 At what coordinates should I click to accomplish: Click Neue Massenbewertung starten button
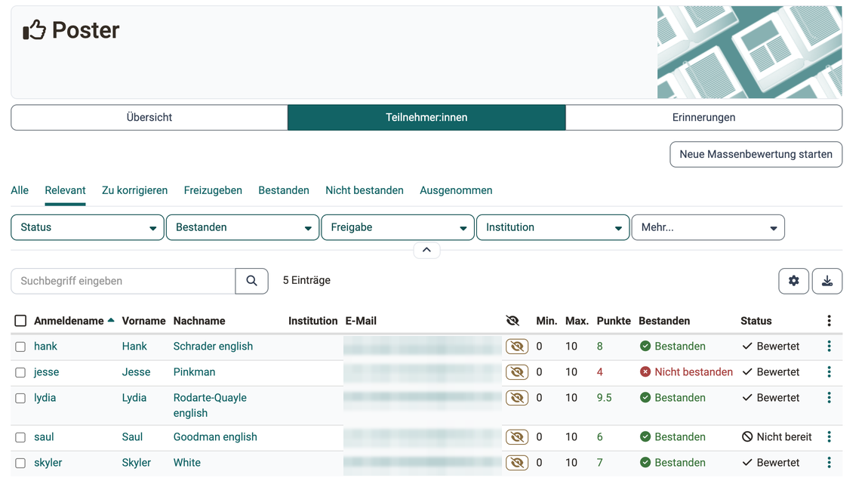click(x=756, y=155)
